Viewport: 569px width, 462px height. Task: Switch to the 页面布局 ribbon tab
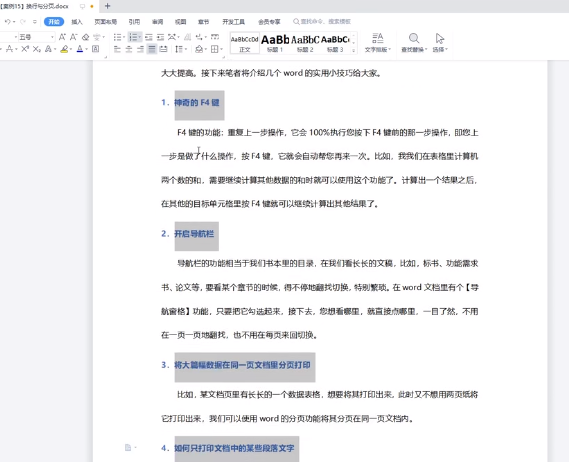coord(106,22)
